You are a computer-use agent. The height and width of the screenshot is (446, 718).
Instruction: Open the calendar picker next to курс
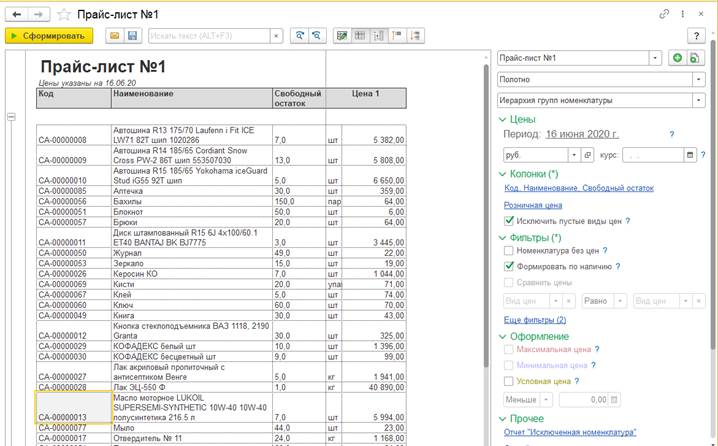(691, 155)
